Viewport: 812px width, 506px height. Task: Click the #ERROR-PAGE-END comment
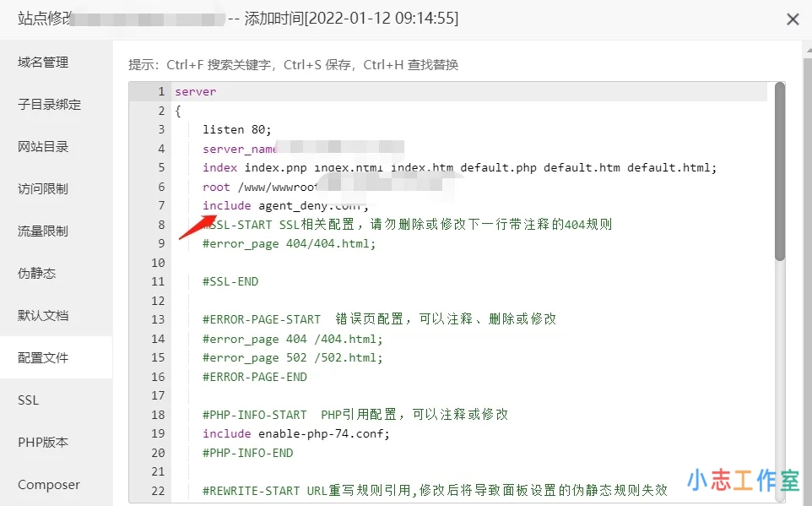[x=255, y=377]
